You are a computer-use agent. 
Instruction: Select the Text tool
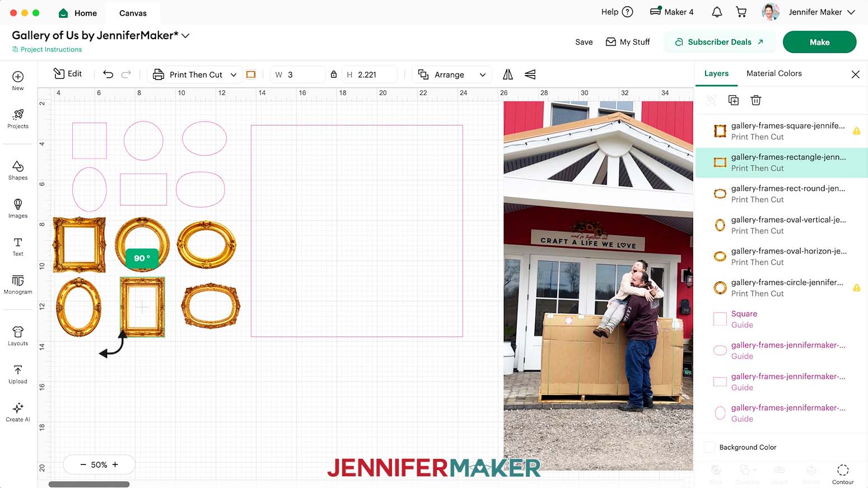(18, 246)
